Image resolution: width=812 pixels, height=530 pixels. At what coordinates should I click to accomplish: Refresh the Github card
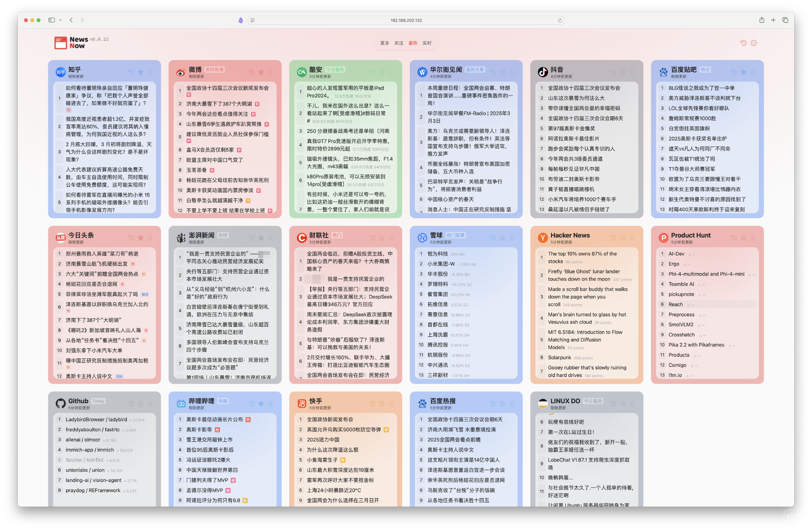131,404
